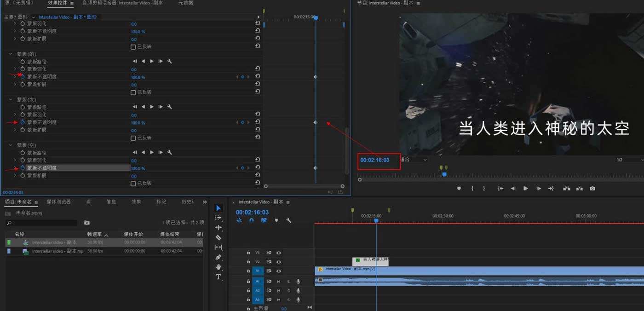
Task: Toggle lock on track V3
Action: click(248, 253)
